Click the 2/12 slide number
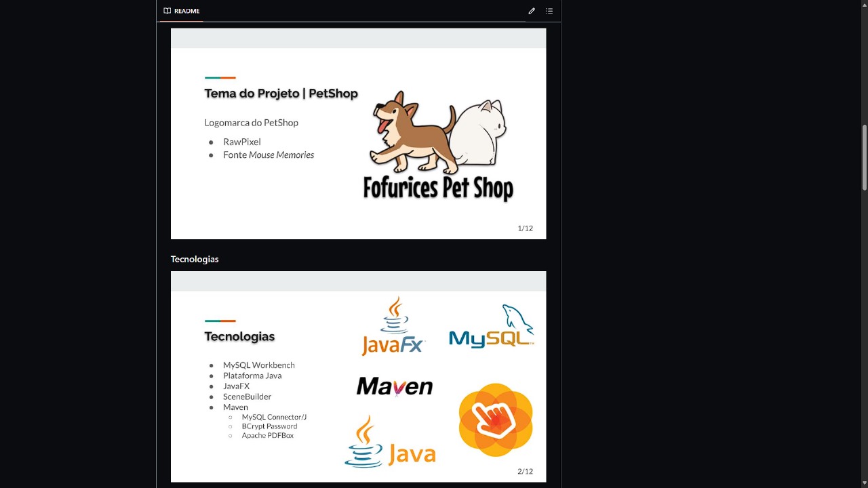This screenshot has width=868, height=488. tap(526, 472)
